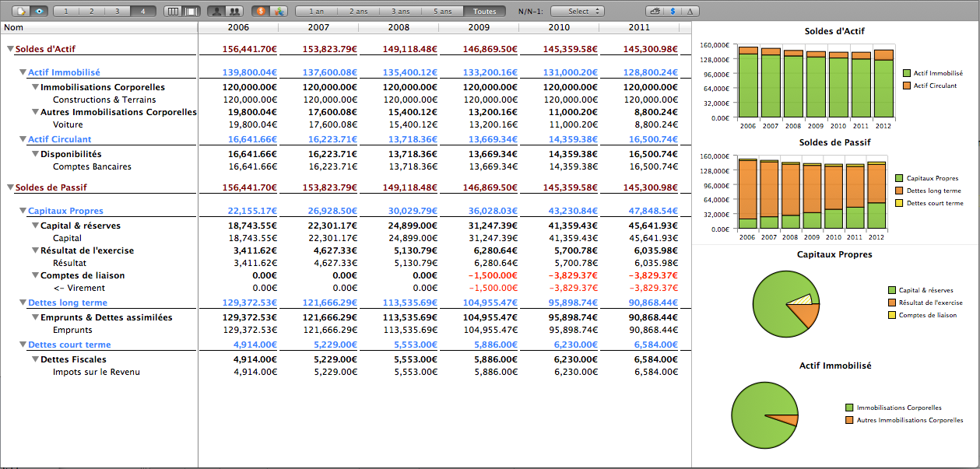Click the orange dollar coin icon
The height and width of the screenshot is (469, 980).
[x=261, y=12]
